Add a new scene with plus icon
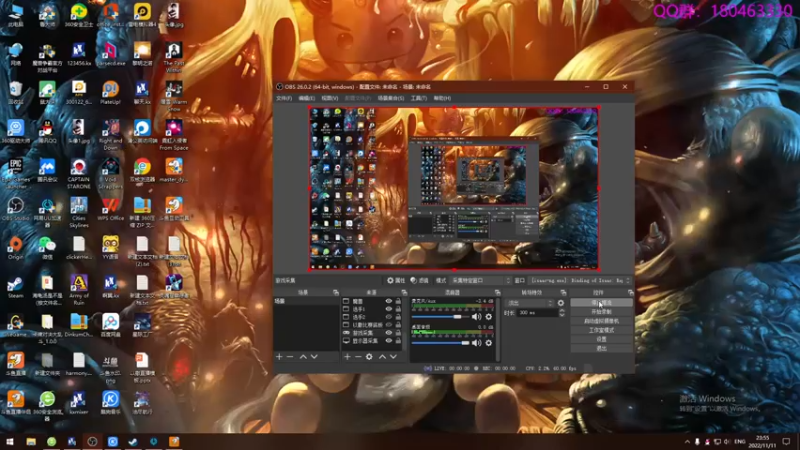This screenshot has width=800, height=450. [279, 357]
